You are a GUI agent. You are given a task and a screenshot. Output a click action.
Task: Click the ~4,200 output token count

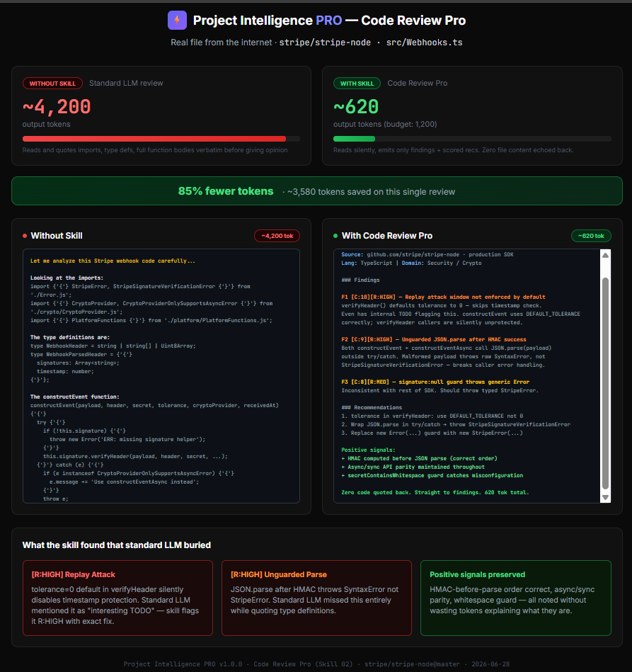coord(57,107)
